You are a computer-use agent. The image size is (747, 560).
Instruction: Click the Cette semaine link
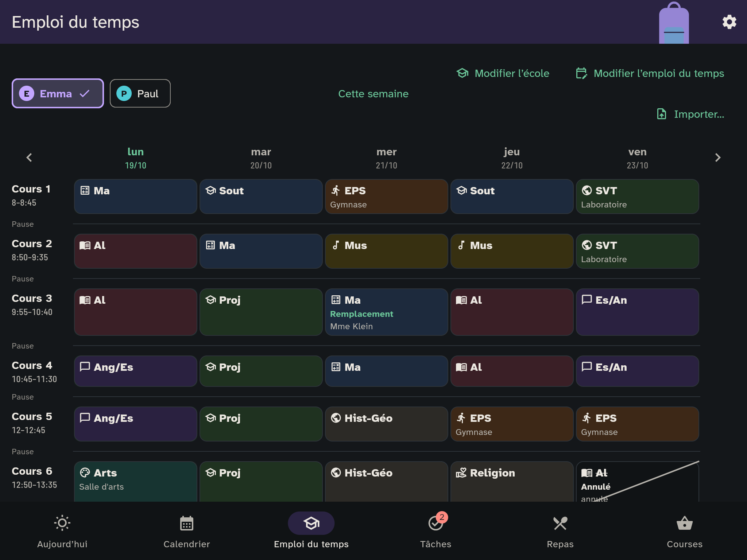pyautogui.click(x=373, y=94)
